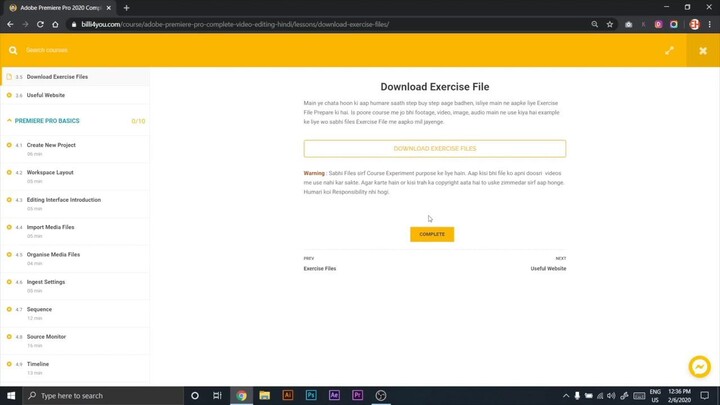Expand lesson to fullscreen with arrows icon
Viewport: 720px width, 405px height.
[x=669, y=51]
